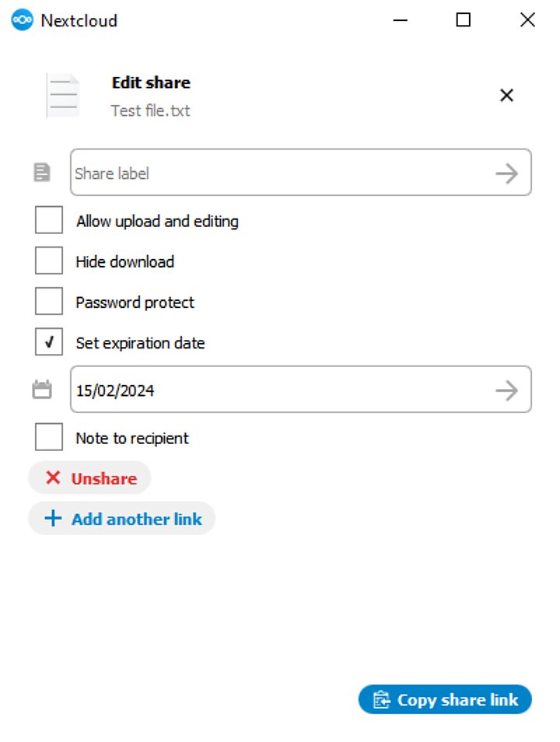The width and height of the screenshot is (560, 742).
Task: Click the plus icon beside Add another link
Action: coord(52,518)
